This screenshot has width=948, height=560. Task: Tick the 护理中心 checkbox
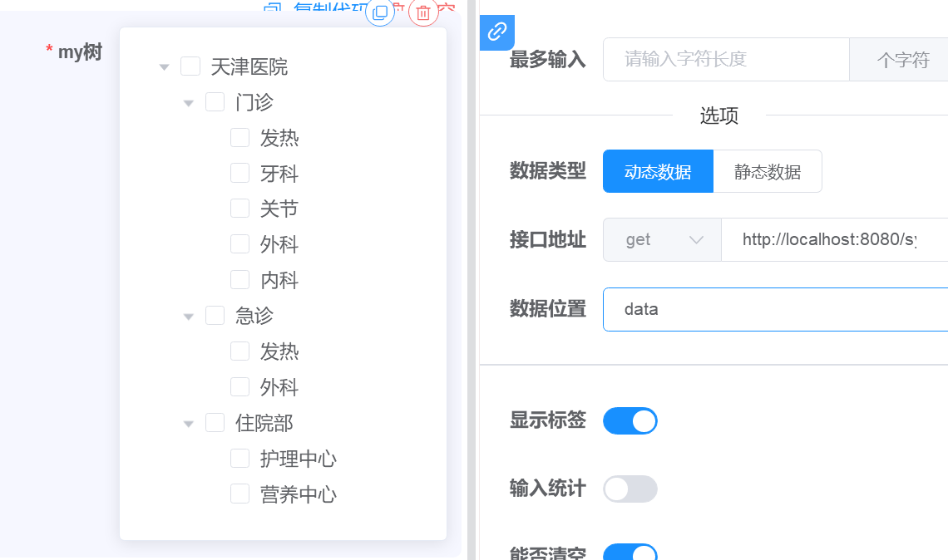pyautogui.click(x=240, y=458)
